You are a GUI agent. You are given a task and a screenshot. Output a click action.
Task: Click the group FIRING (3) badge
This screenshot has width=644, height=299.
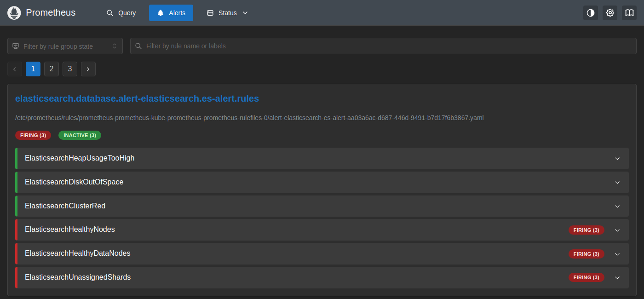[33, 135]
